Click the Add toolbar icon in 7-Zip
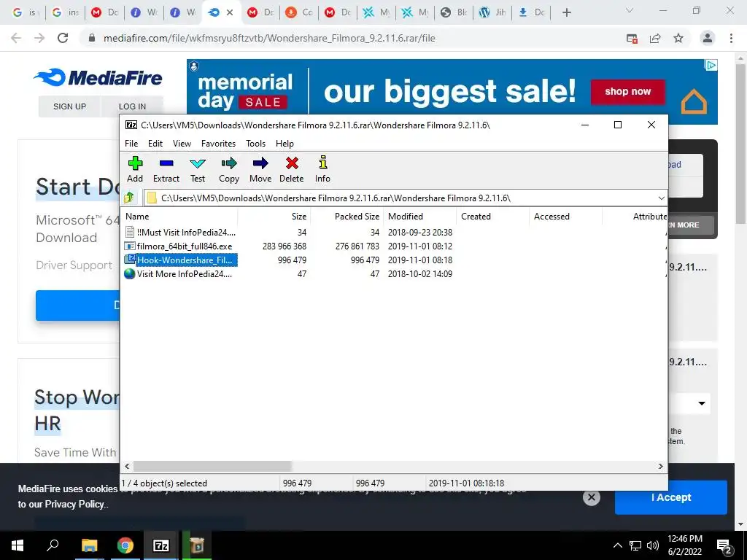This screenshot has width=747, height=560. (x=135, y=169)
